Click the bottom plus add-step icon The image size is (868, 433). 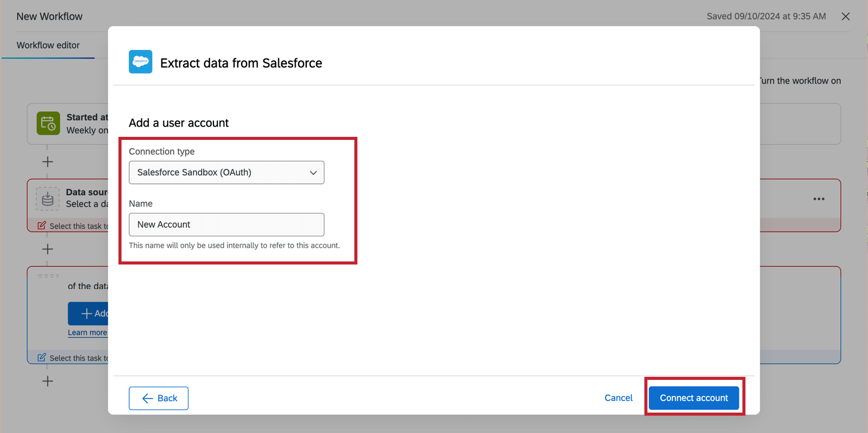pyautogui.click(x=47, y=381)
